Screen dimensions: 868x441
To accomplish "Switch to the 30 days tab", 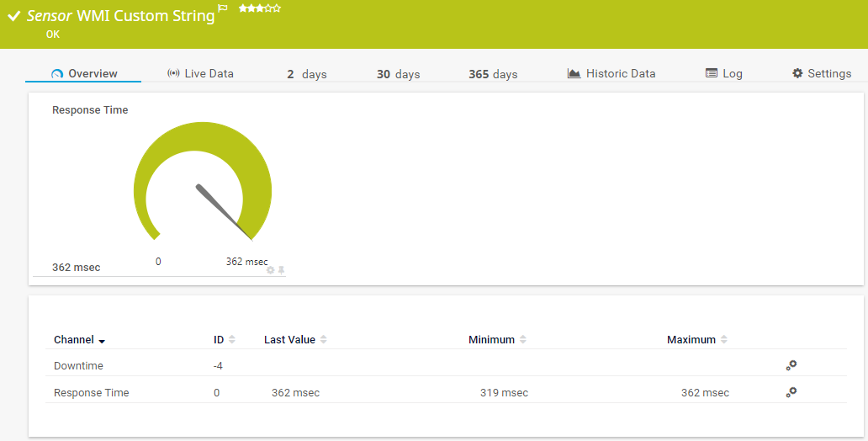I will [398, 74].
